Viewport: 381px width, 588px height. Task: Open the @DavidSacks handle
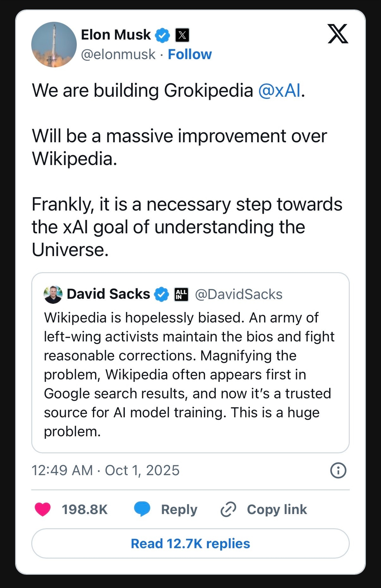[x=239, y=294]
